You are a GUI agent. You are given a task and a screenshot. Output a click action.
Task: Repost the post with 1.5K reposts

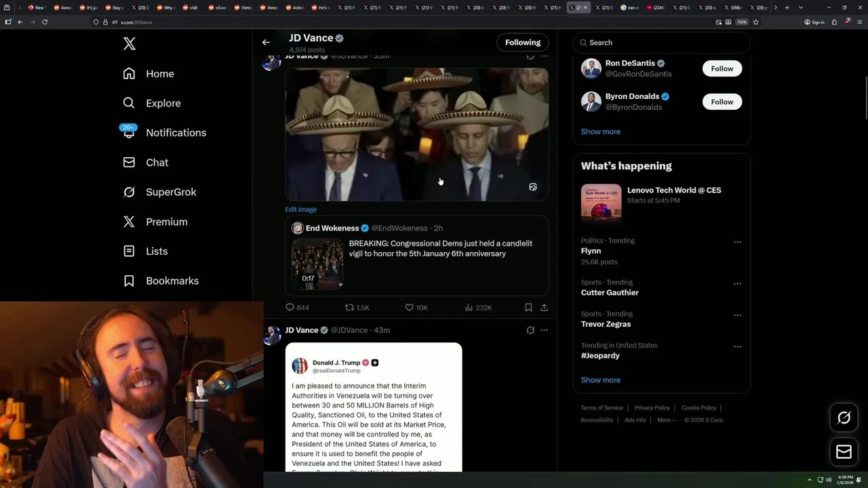point(357,308)
